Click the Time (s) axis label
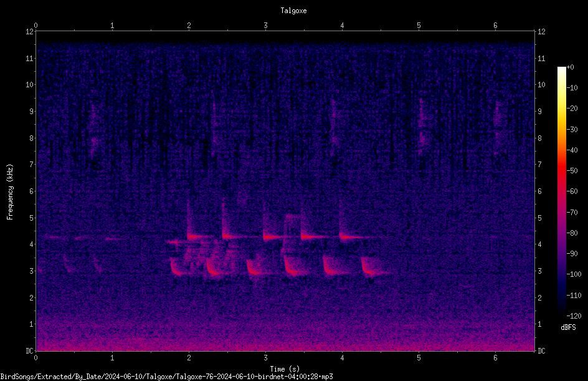 click(285, 369)
